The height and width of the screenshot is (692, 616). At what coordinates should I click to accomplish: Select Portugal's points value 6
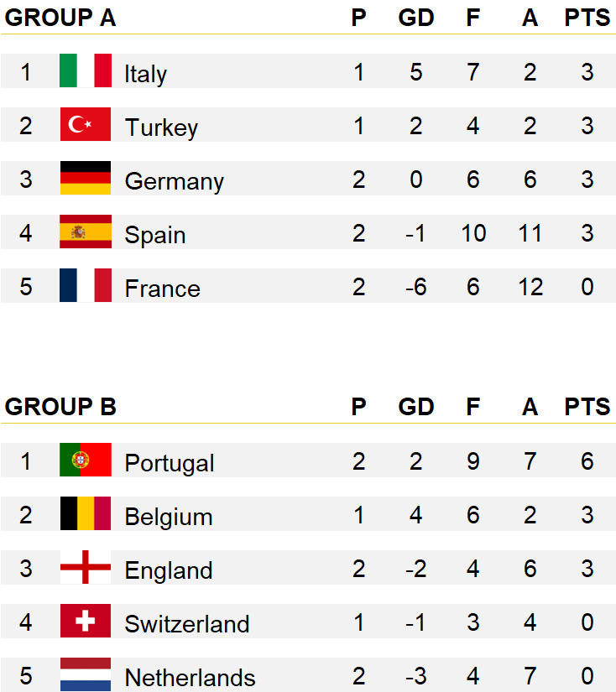pos(587,461)
